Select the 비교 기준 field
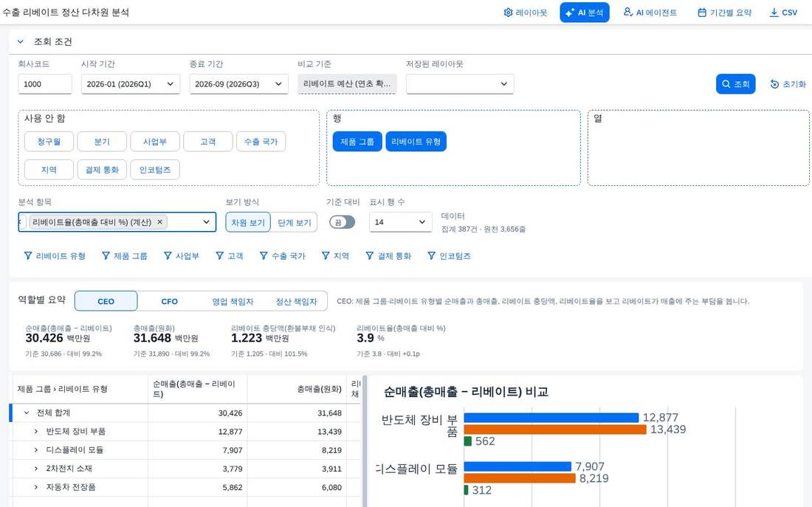 tap(347, 84)
